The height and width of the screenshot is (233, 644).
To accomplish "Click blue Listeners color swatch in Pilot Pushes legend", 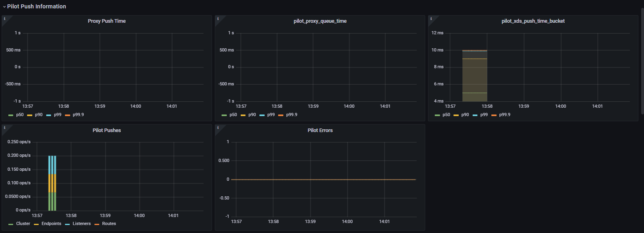I will coord(67,224).
